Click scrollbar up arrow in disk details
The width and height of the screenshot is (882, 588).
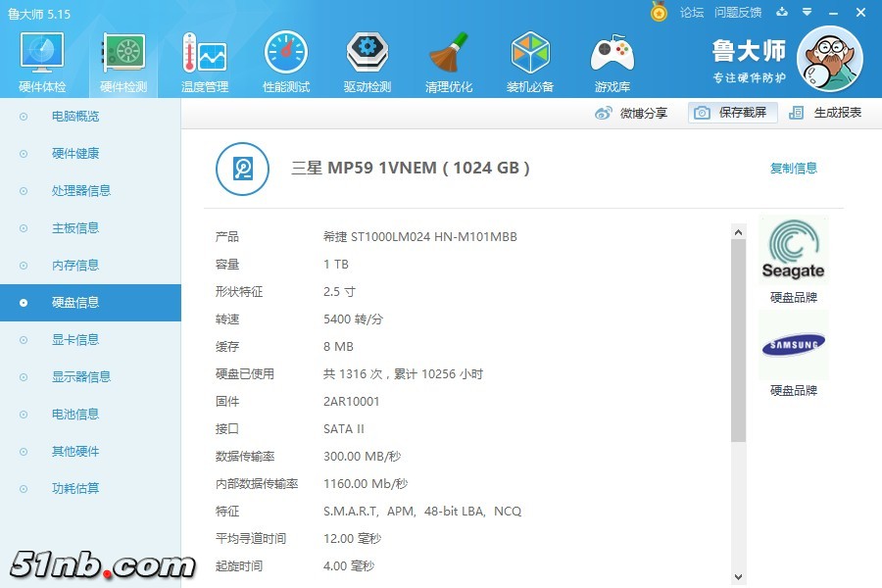pyautogui.click(x=739, y=232)
